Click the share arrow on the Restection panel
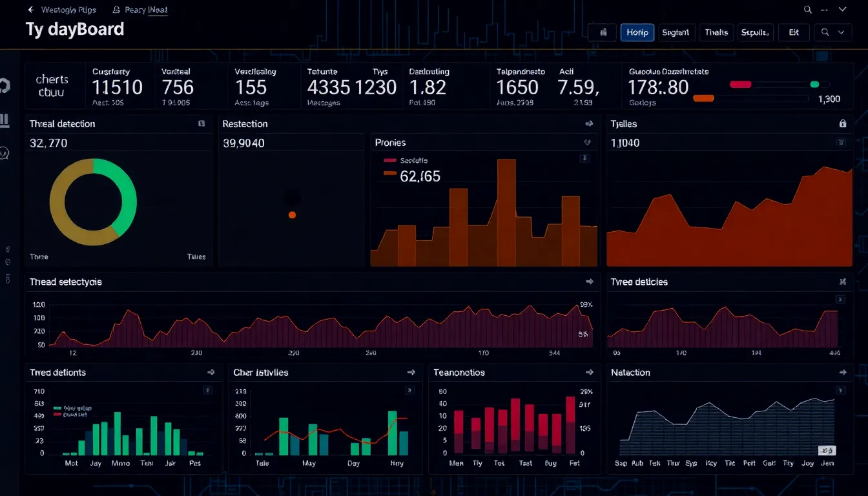Screen dimensions: 868x496 coord(588,123)
